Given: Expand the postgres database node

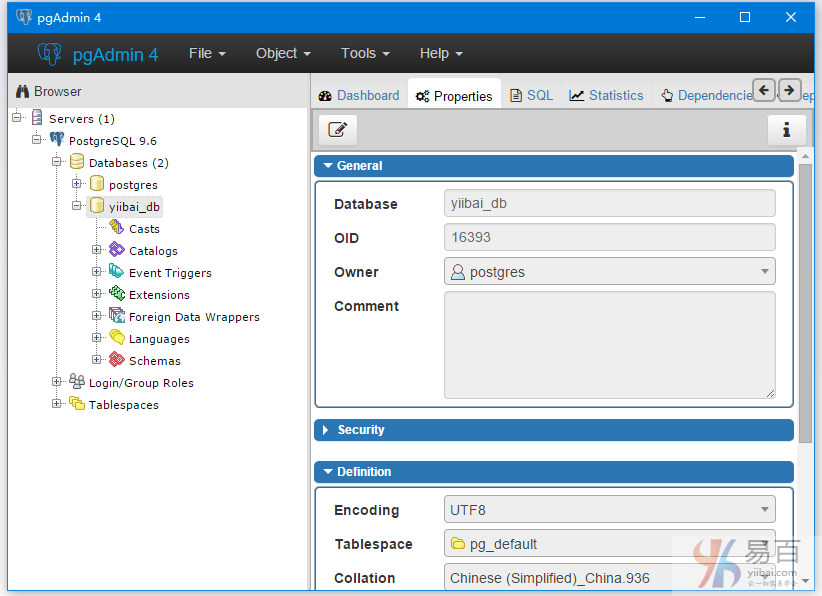Looking at the screenshot, I should [77, 184].
